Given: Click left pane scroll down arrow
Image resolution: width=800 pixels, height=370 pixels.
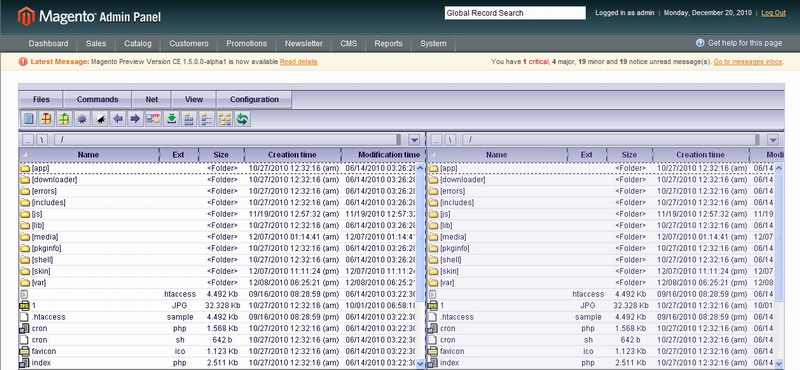Looking at the screenshot, I should pos(420,363).
